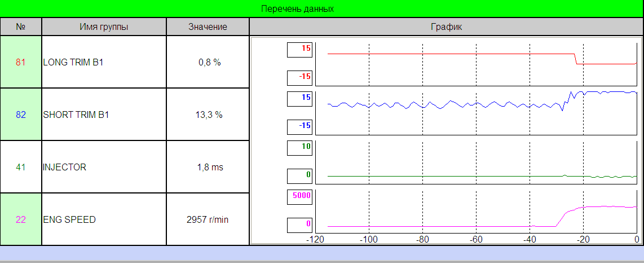
Task: Click the № column header
Action: click(21, 27)
